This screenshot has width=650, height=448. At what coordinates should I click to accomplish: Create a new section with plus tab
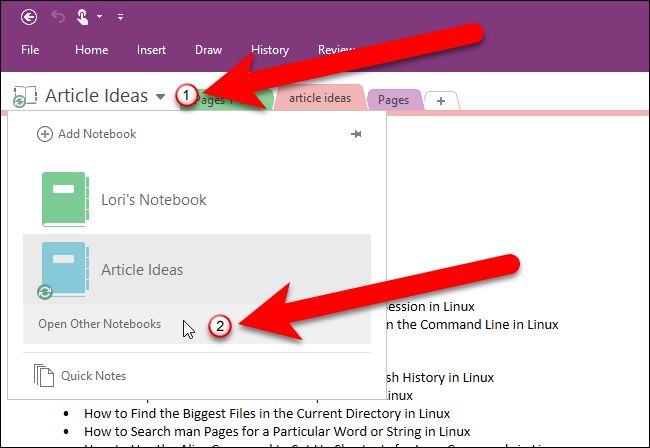tap(441, 101)
